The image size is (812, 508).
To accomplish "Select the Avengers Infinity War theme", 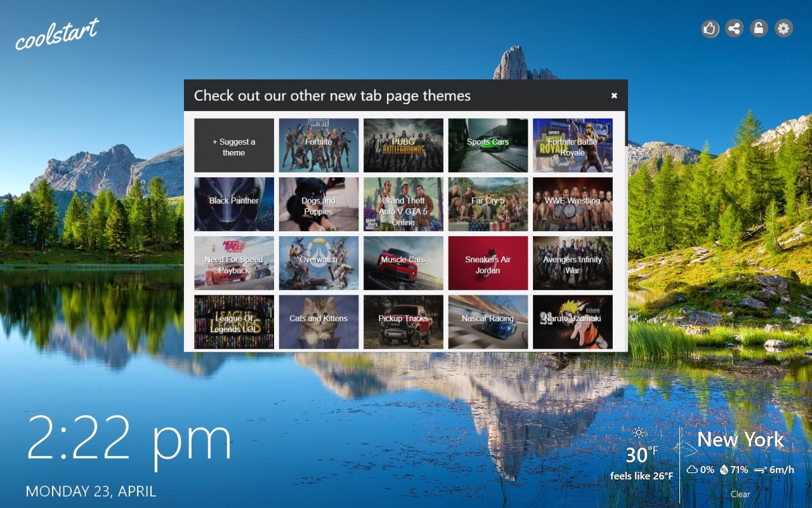I will click(x=573, y=263).
